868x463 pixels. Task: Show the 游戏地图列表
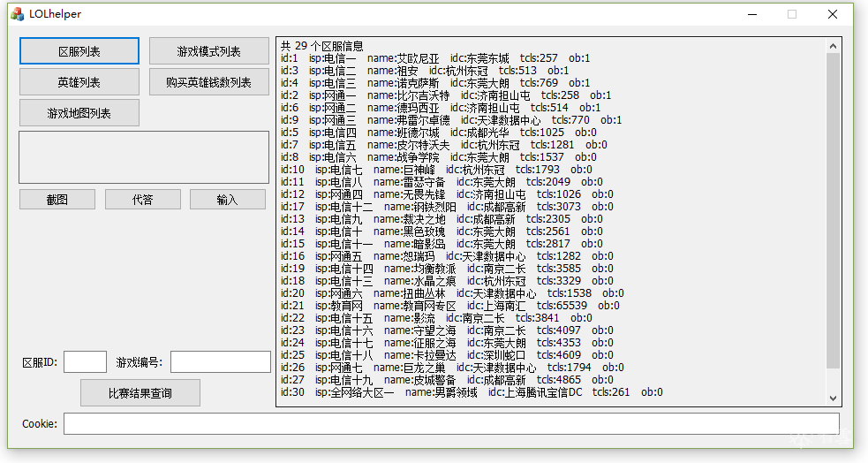79,113
